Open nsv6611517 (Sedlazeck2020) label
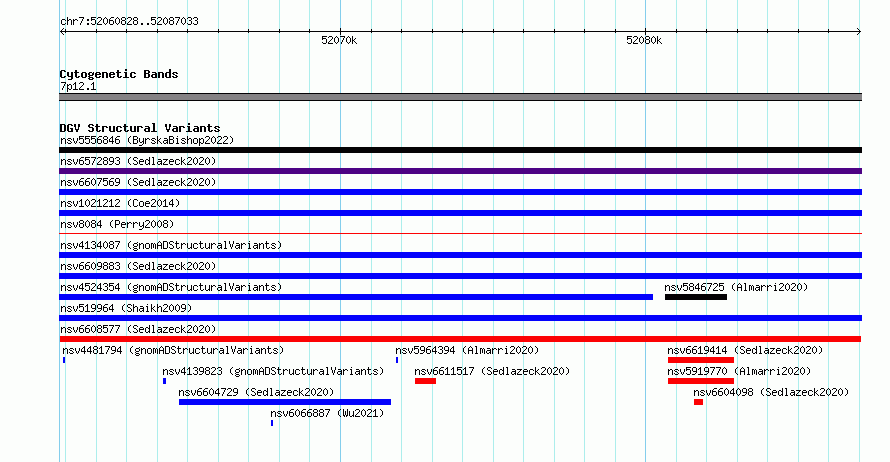Viewport: 890px width, 462px height. [x=492, y=371]
